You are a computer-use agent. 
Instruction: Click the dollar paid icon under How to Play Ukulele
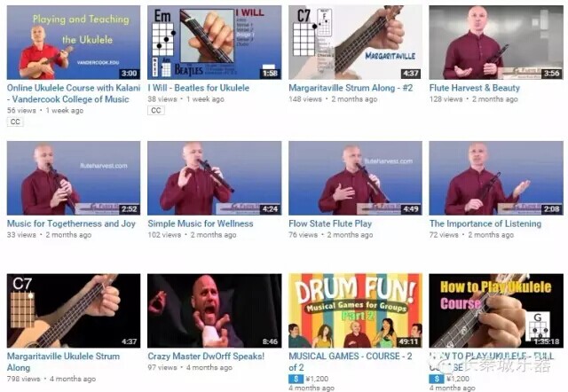(x=437, y=379)
